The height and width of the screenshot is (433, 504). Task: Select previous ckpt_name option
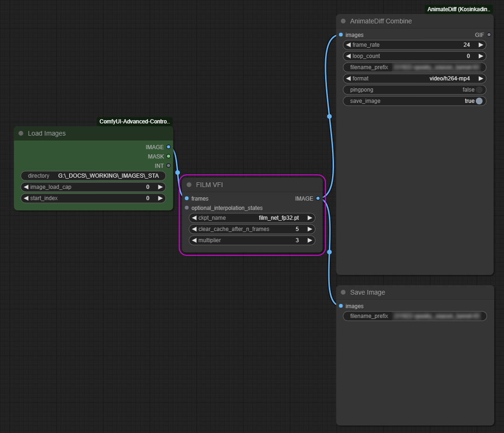point(194,218)
